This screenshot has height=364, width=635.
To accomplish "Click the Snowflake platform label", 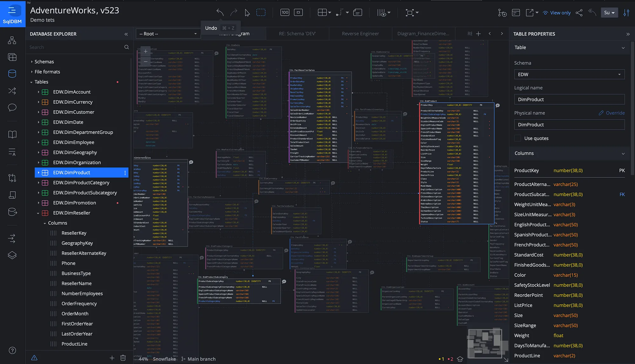I will tap(164, 359).
